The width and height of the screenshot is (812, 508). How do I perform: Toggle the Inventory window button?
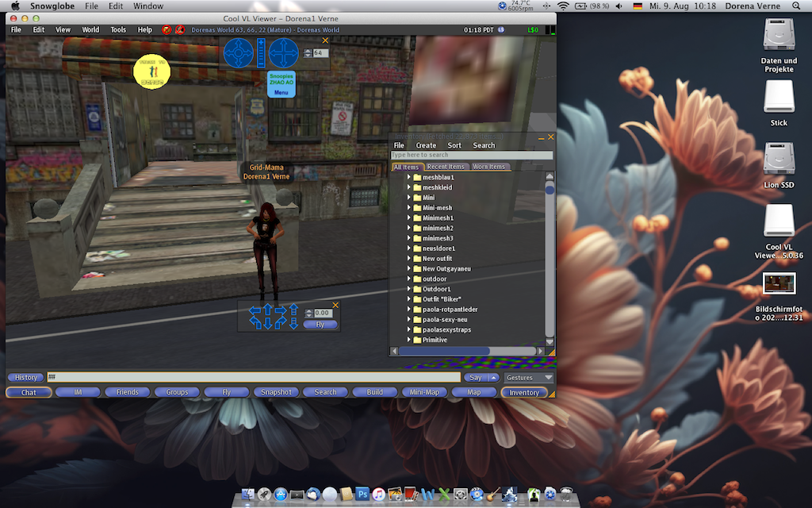[523, 392]
